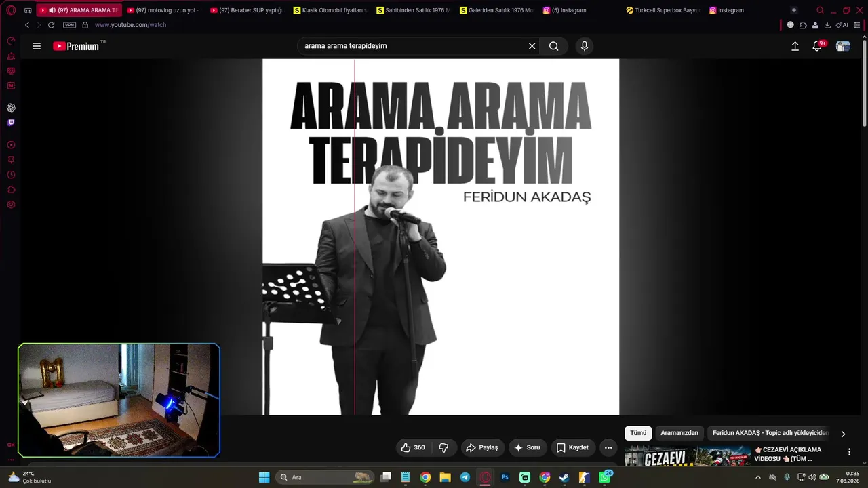Open Opera extensions cube icon

coord(803,25)
